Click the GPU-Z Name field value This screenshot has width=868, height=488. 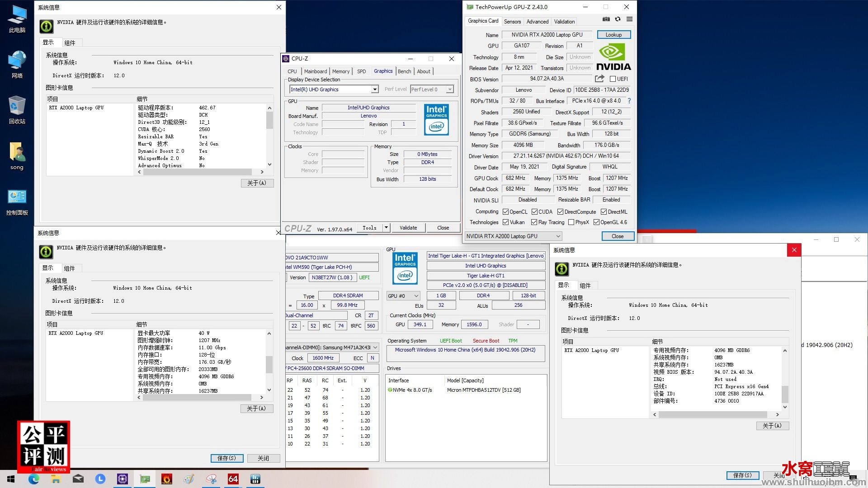[x=547, y=35]
